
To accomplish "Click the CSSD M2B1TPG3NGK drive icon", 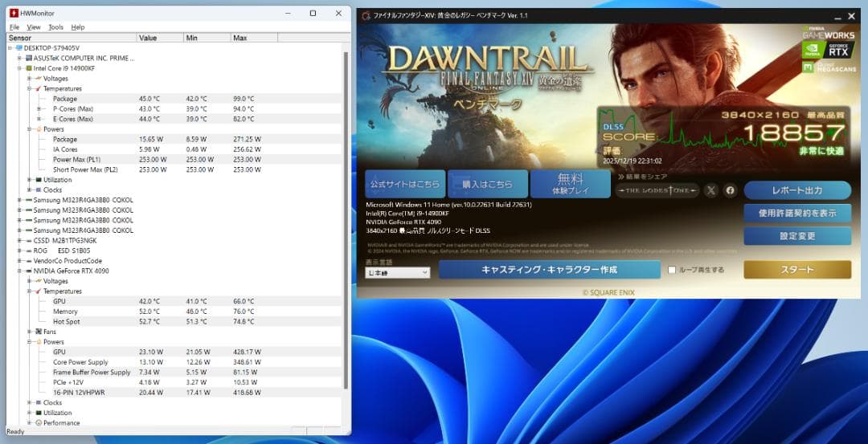I will tap(29, 241).
